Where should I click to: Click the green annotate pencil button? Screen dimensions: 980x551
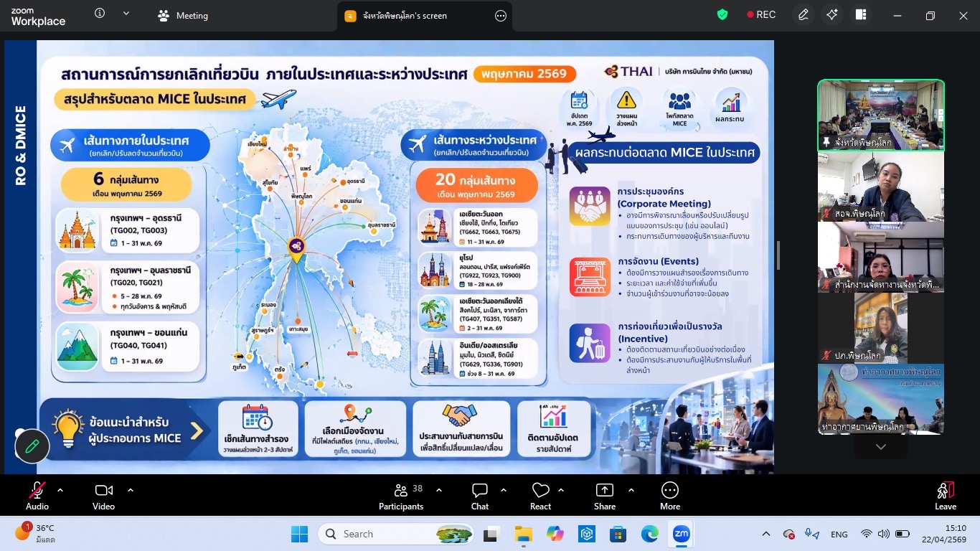point(32,446)
